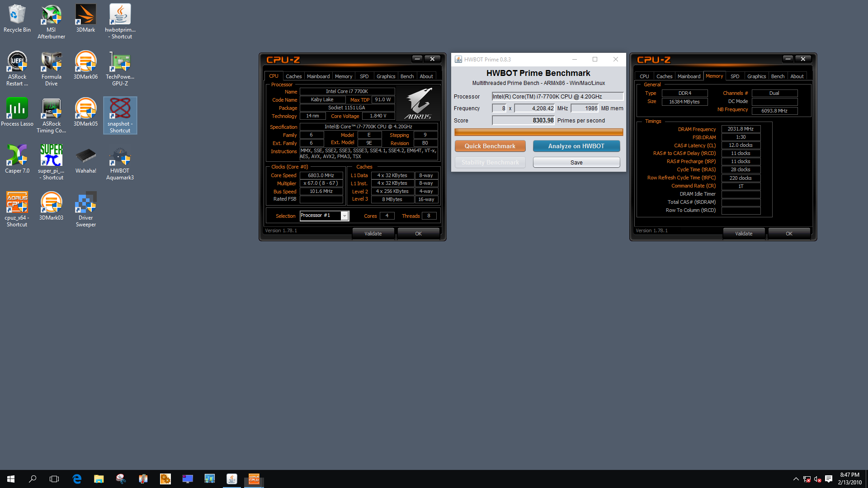Open ASRock Timing Configurator icon
The width and height of the screenshot is (868, 488).
tap(51, 116)
